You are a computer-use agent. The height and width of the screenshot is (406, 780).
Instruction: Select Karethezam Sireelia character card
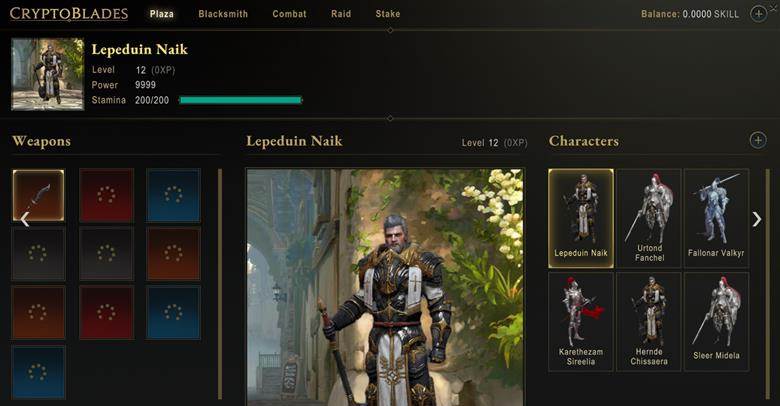point(581,322)
